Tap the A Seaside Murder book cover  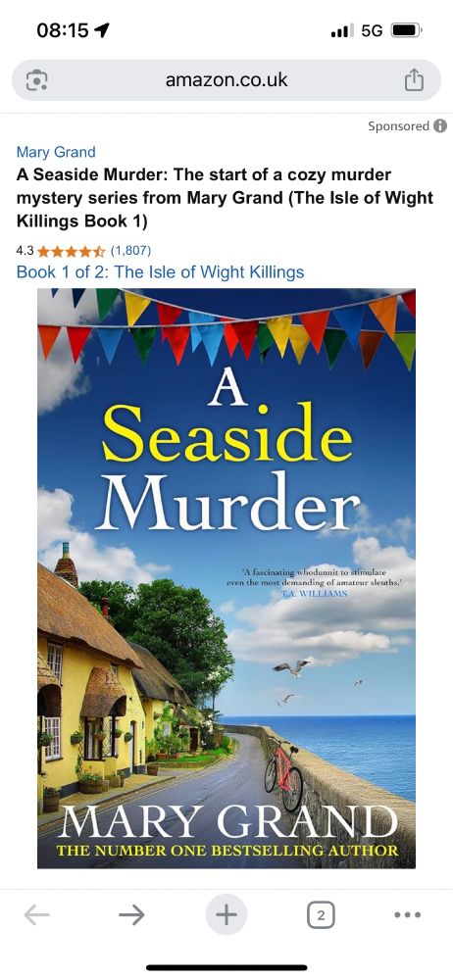coord(226,578)
